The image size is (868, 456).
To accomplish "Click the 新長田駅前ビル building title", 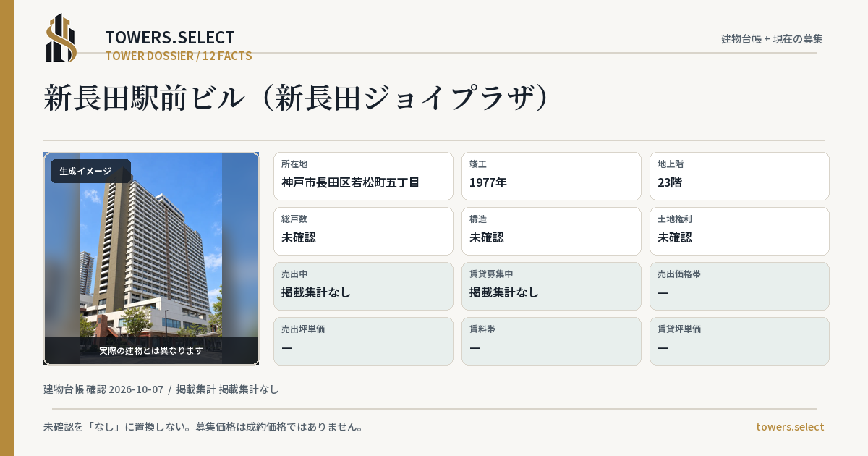I will pyautogui.click(x=297, y=98).
